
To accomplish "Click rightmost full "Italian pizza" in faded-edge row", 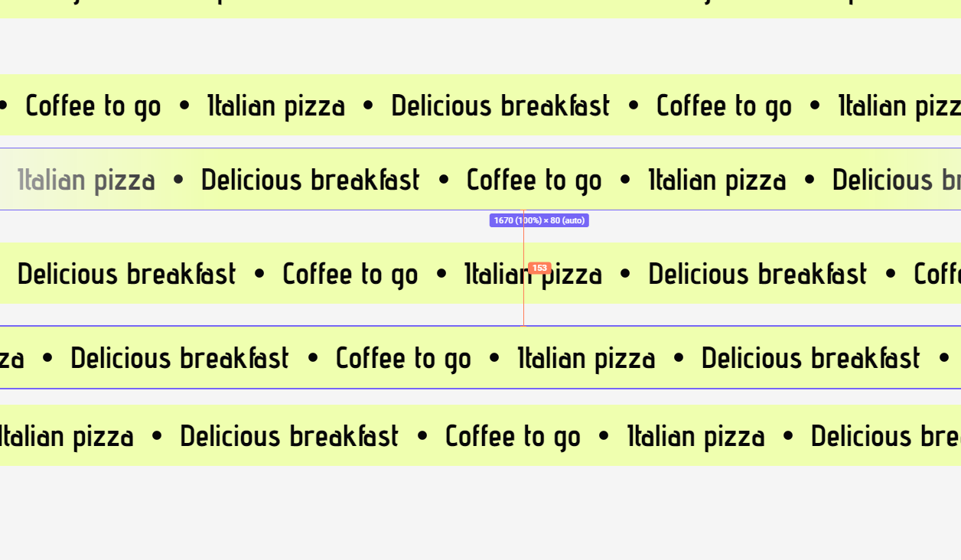I will point(717,181).
